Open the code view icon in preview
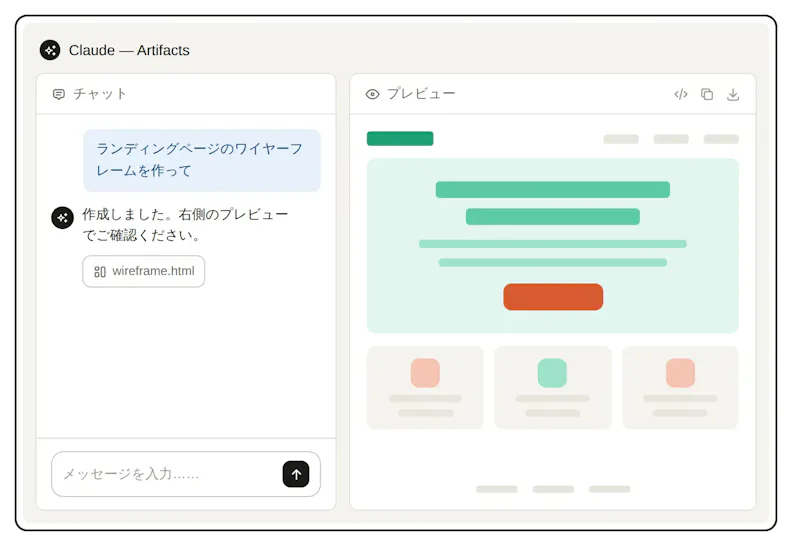Image resolution: width=792 pixels, height=546 pixels. [681, 94]
